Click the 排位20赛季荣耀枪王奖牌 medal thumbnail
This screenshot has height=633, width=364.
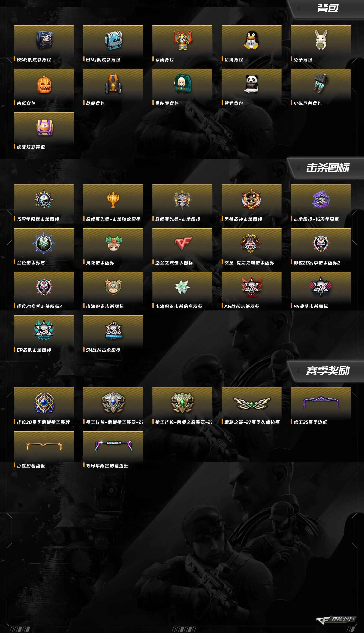44,403
